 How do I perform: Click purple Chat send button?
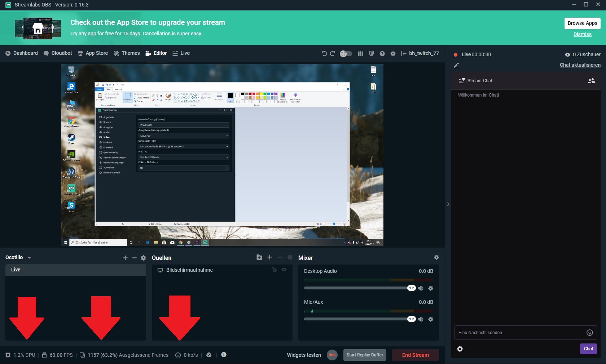588,349
